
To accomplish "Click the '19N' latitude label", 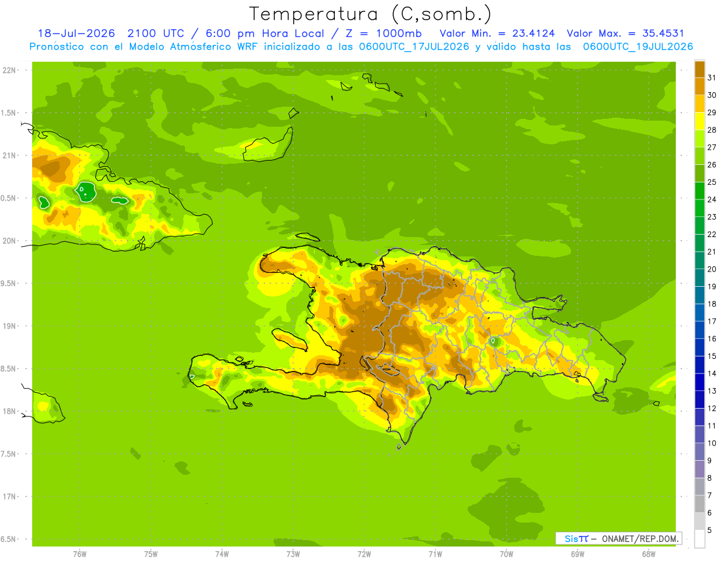I will pos(9,326).
